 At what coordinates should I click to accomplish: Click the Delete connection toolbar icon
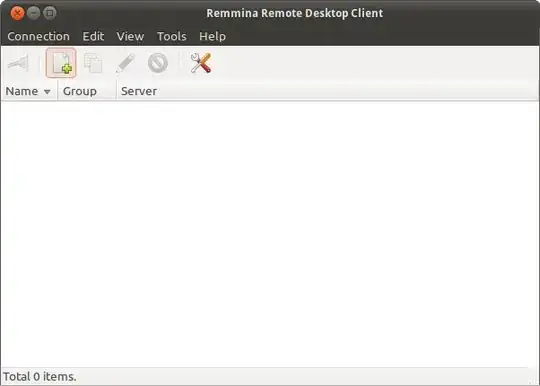click(158, 63)
